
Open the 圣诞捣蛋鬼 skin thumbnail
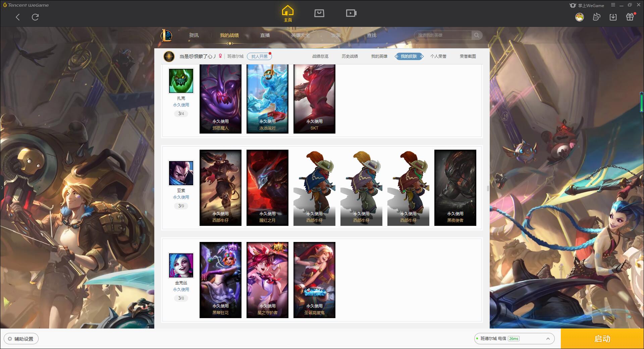pos(314,280)
